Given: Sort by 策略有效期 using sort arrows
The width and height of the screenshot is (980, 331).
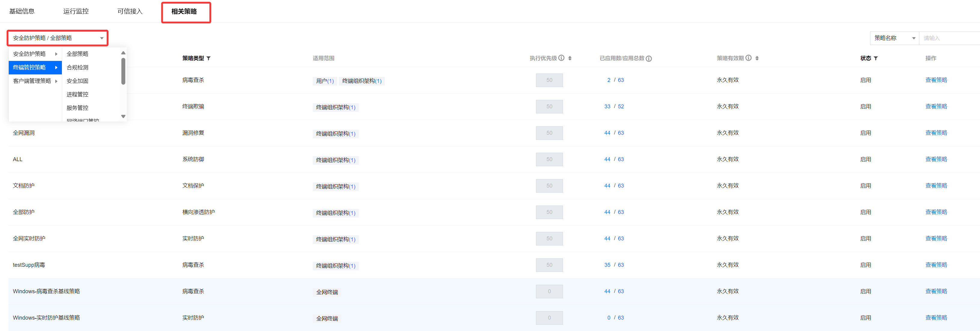Looking at the screenshot, I should tap(757, 59).
